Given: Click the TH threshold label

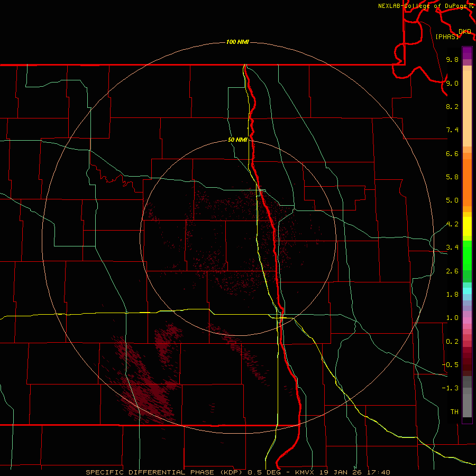Looking at the screenshot, I should [x=454, y=412].
